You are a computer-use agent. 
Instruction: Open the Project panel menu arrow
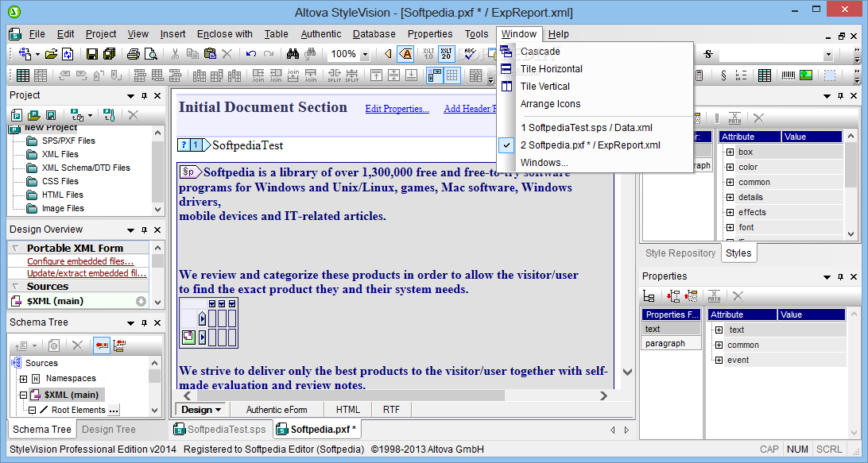(x=130, y=96)
